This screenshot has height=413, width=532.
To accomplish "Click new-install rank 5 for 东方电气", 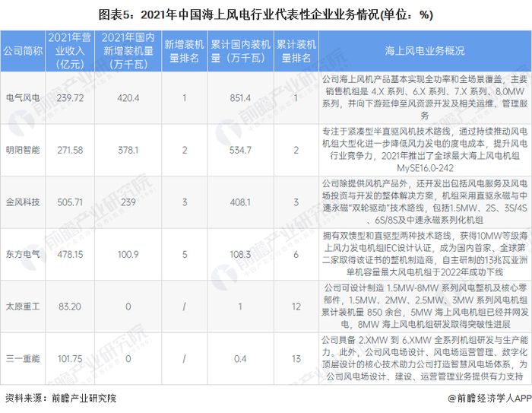I will point(184,254).
